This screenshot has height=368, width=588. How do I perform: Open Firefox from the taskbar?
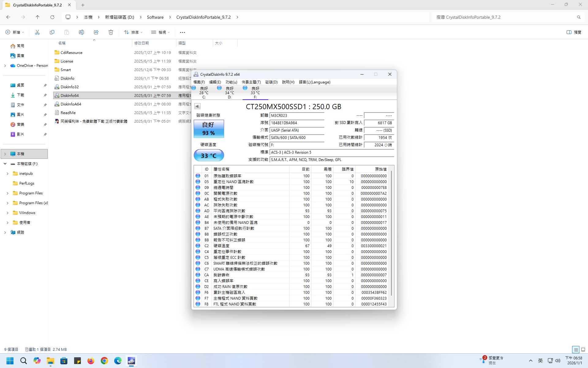tap(91, 361)
